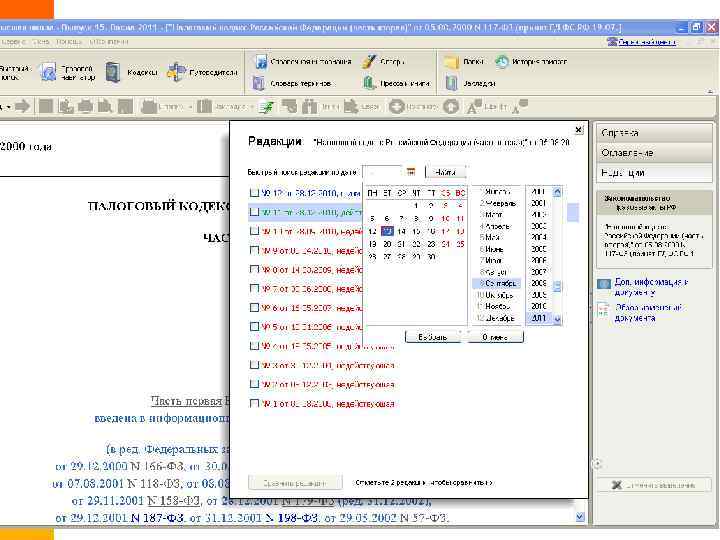Open Словарь терминов icon
Viewport: 720px width, 540px height.
pos(259,83)
